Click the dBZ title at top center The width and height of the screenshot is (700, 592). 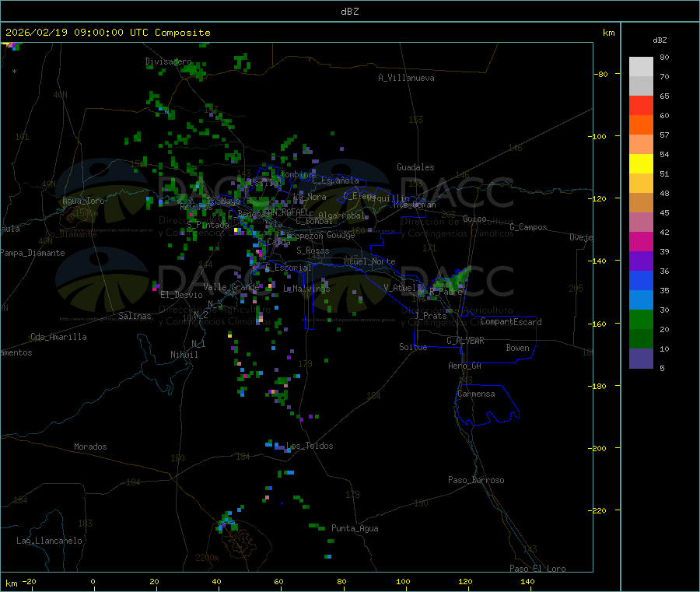pyautogui.click(x=349, y=12)
